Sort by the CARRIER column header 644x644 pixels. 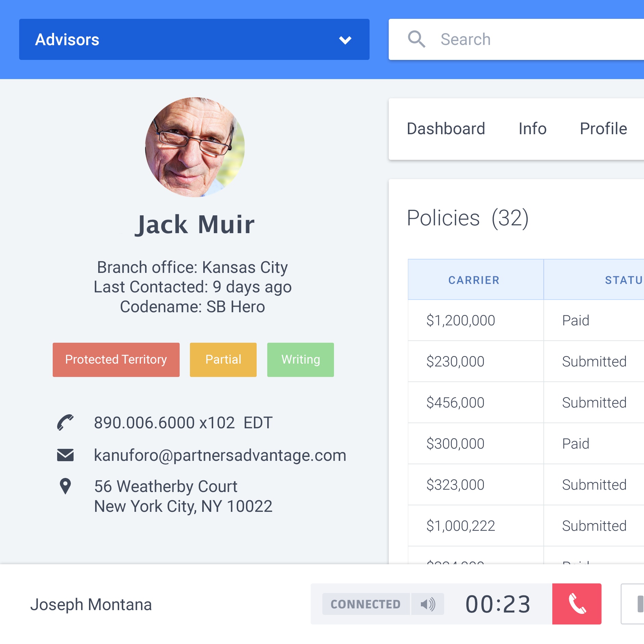[474, 280]
